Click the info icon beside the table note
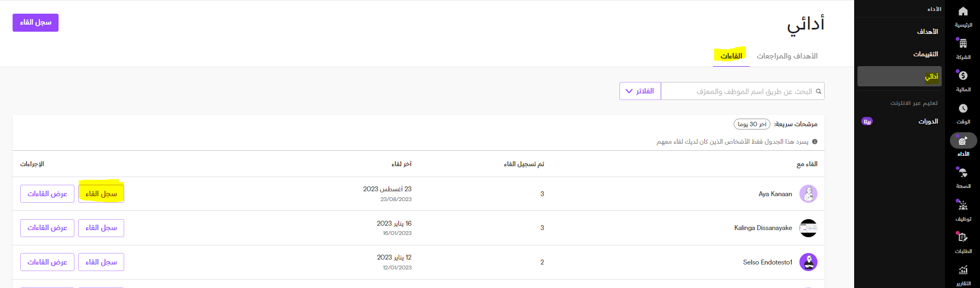Screen dimensions: 980x288 point(815,142)
